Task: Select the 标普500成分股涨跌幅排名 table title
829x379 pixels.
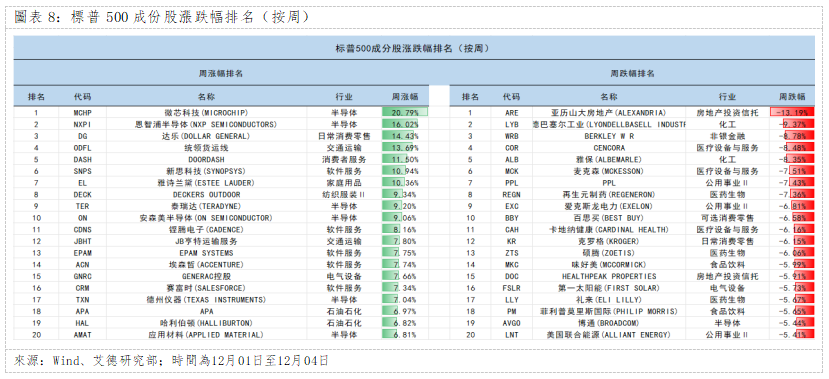Action: point(414,48)
